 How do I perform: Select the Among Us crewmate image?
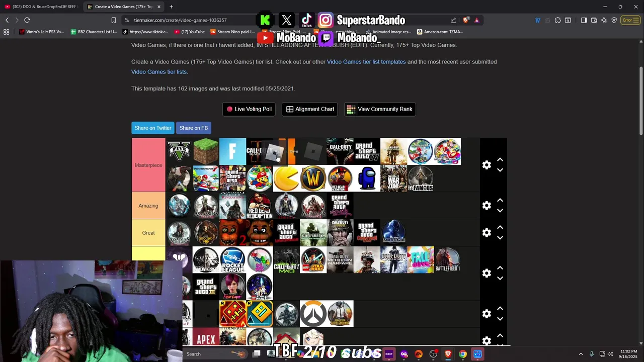(x=367, y=178)
